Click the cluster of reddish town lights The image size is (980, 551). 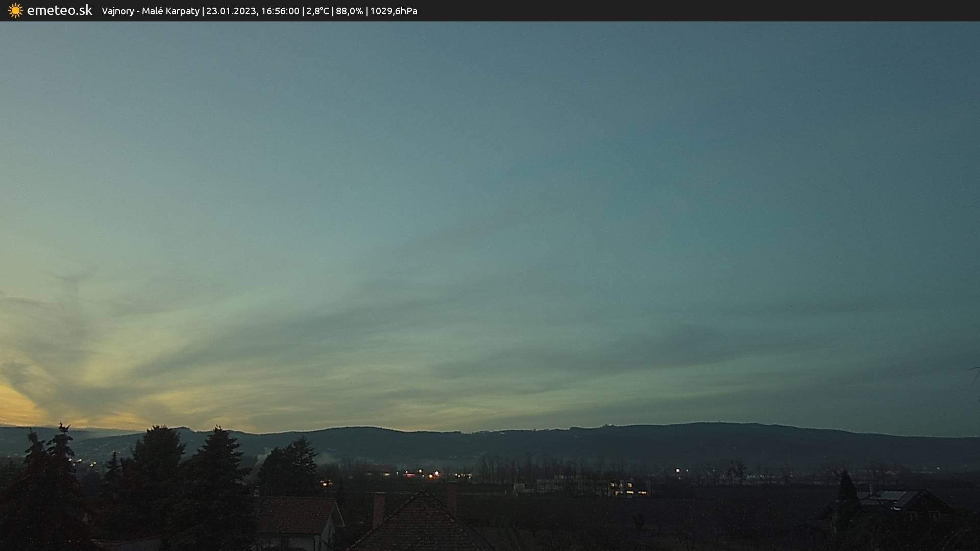[x=423, y=474]
